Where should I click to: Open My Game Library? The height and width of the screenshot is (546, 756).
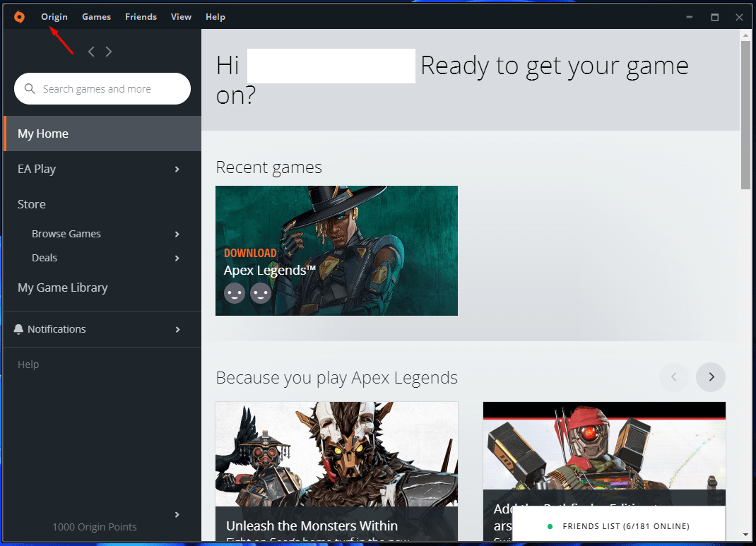point(63,287)
